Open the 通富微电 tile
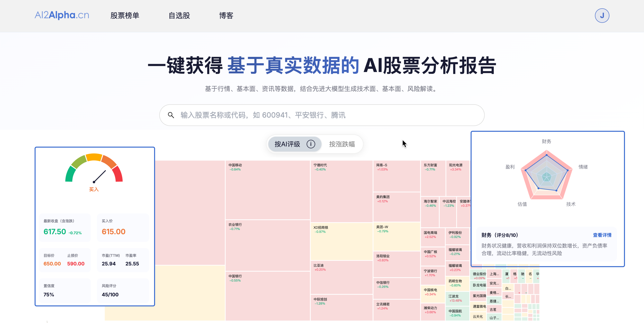The image size is (644, 335). point(478,307)
